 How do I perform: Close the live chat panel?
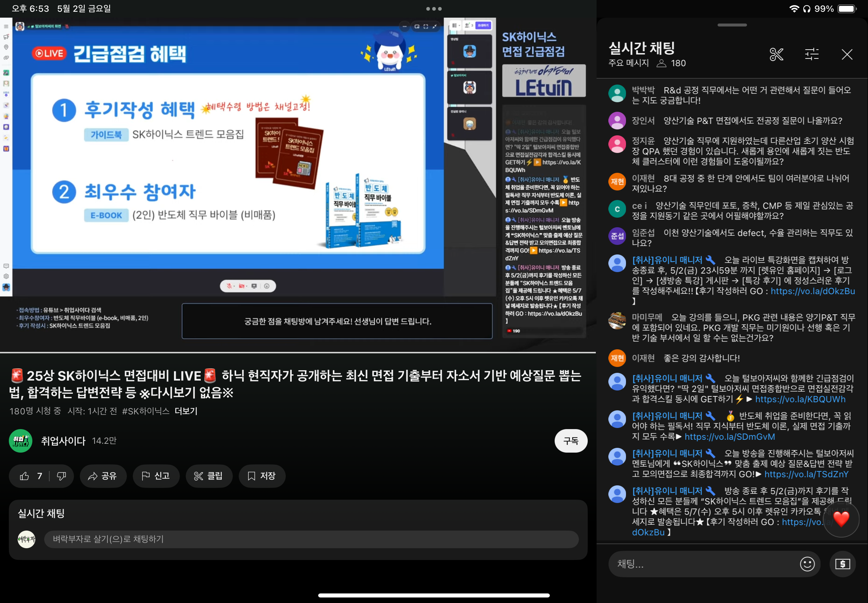(847, 54)
